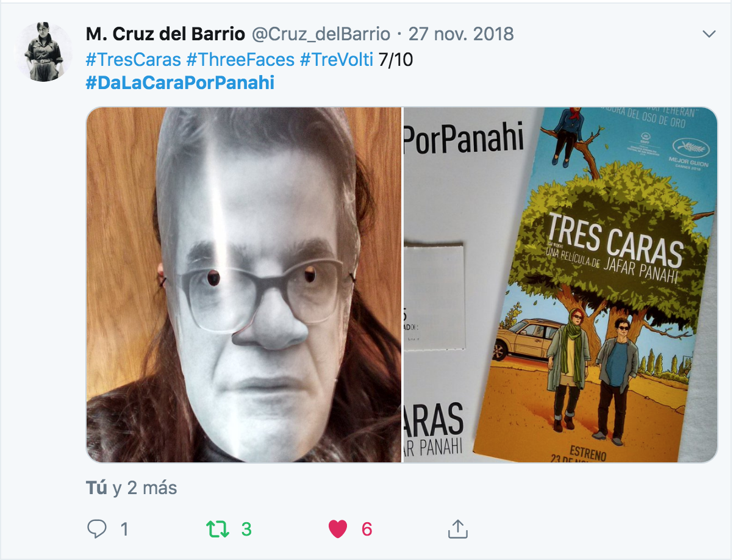The height and width of the screenshot is (560, 733).
Task: Click the retweet count number 3
Action: point(246,529)
